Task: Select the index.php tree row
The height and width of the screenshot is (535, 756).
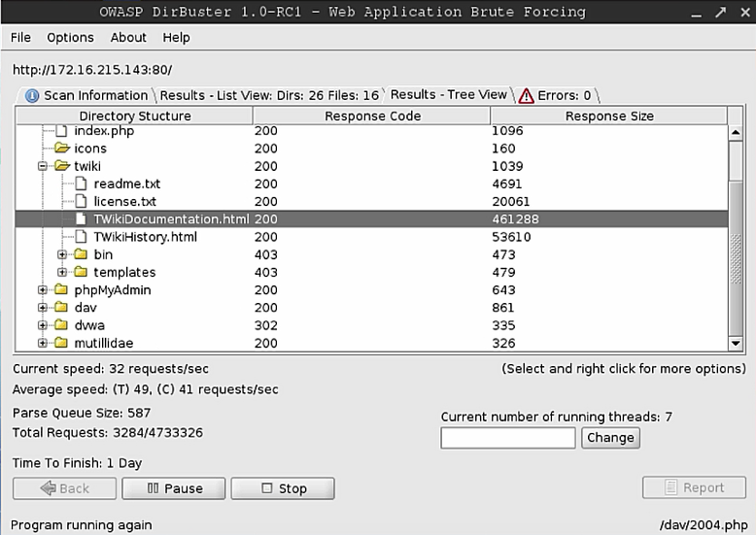Action: tap(371, 131)
